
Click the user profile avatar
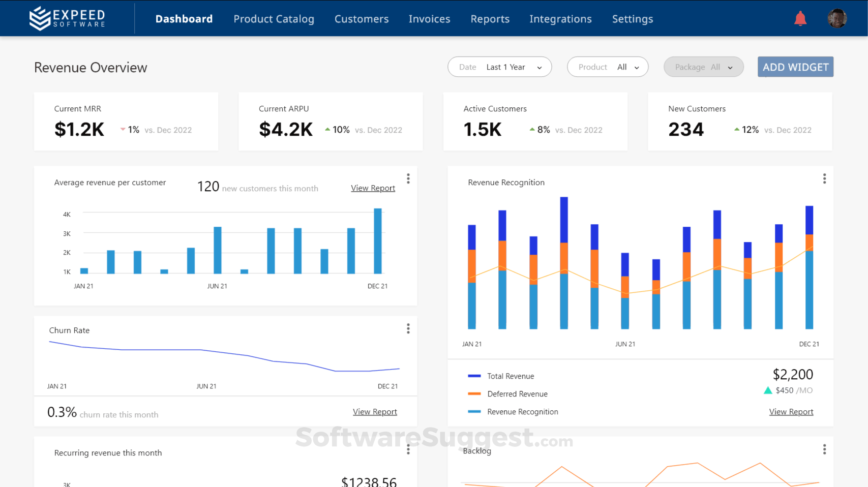click(836, 18)
